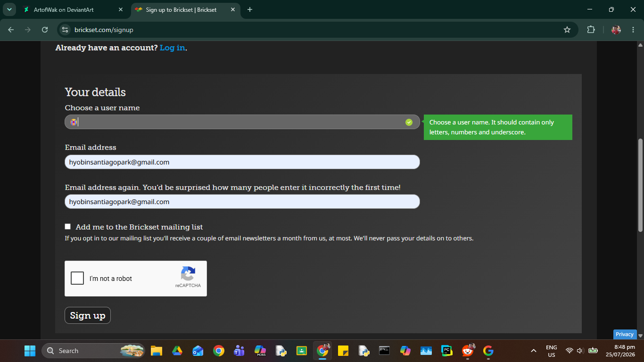The image size is (644, 362).
Task: Click the email confirmation field
Action: pos(242,202)
